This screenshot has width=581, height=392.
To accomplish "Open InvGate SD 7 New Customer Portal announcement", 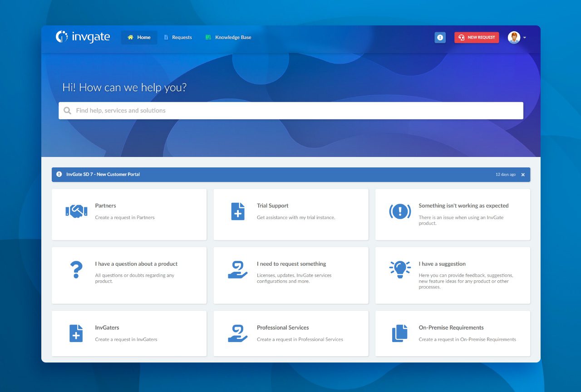I will click(103, 174).
